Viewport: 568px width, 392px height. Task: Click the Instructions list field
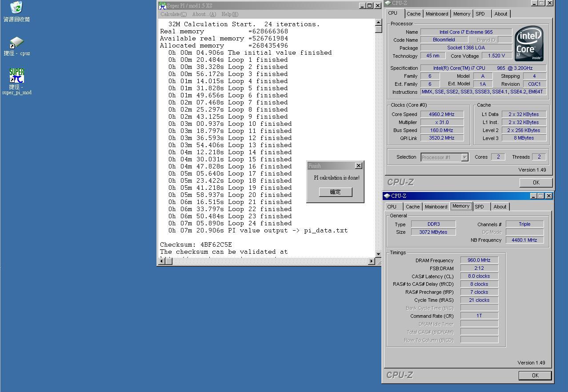[x=484, y=92]
